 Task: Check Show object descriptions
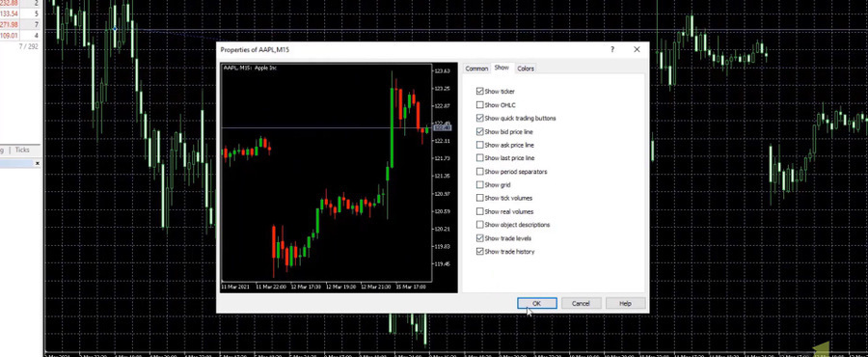479,225
